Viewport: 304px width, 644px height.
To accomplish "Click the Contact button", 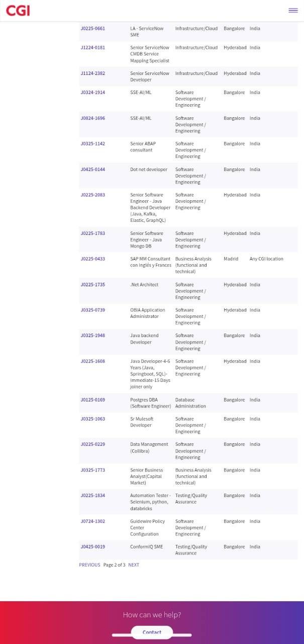I will click(x=152, y=632).
